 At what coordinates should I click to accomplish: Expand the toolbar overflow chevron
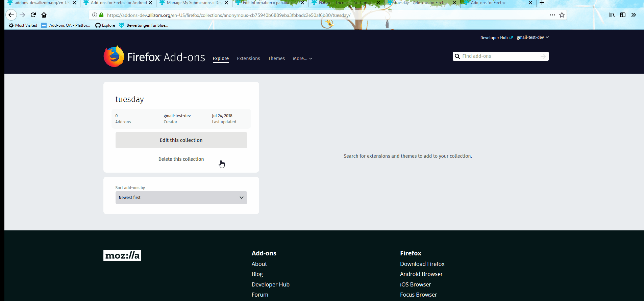pos(634,15)
